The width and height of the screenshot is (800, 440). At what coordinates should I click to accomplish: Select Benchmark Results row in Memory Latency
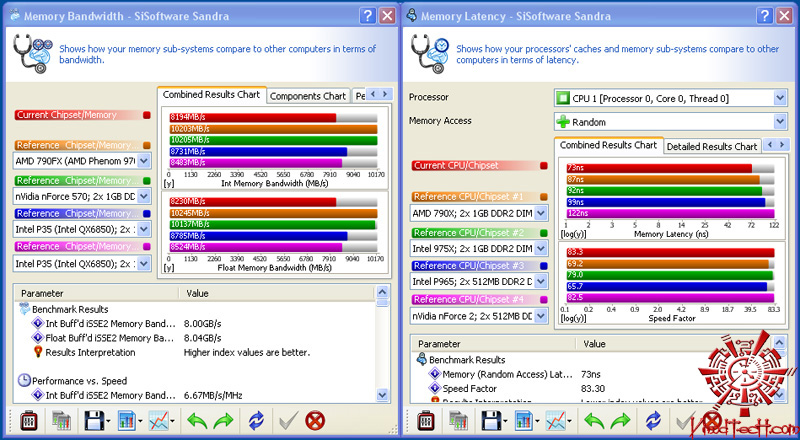[x=593, y=360]
